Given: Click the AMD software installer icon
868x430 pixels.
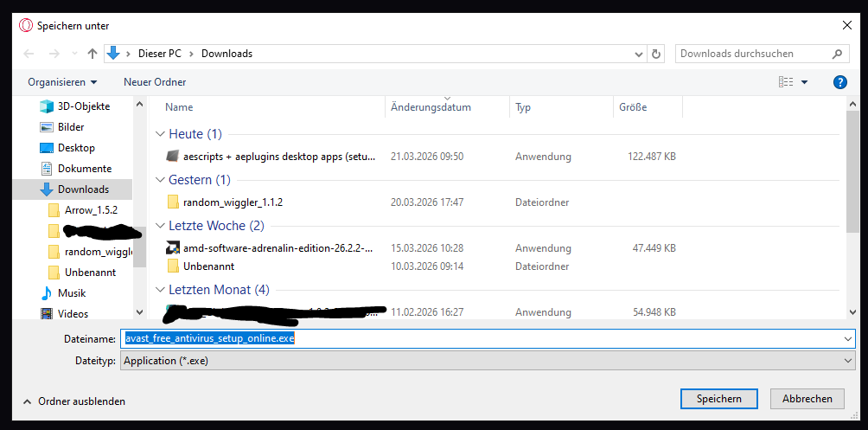Looking at the screenshot, I should coord(173,248).
